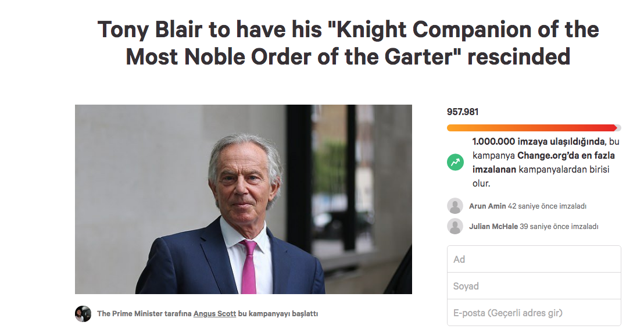This screenshot has height=329, width=644.
Task: Click the petition headline about Tony Blair
Action: coord(348,42)
